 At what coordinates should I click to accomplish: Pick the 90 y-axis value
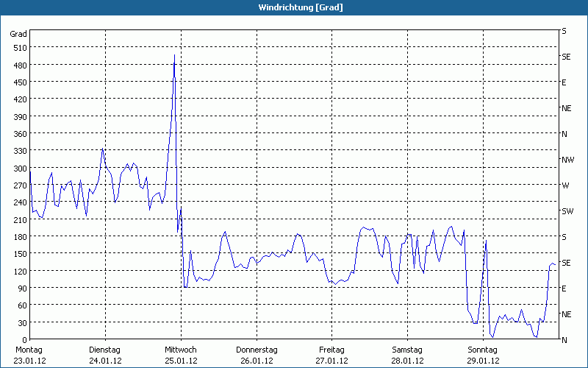[x=23, y=289]
